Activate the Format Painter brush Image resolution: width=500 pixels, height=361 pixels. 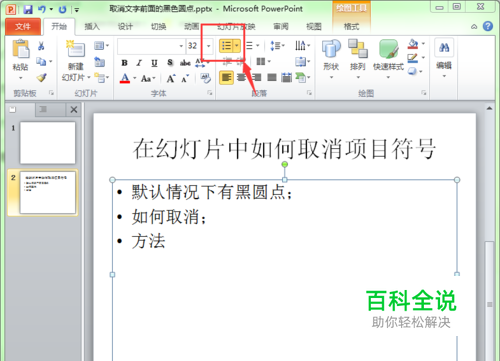tap(42, 77)
